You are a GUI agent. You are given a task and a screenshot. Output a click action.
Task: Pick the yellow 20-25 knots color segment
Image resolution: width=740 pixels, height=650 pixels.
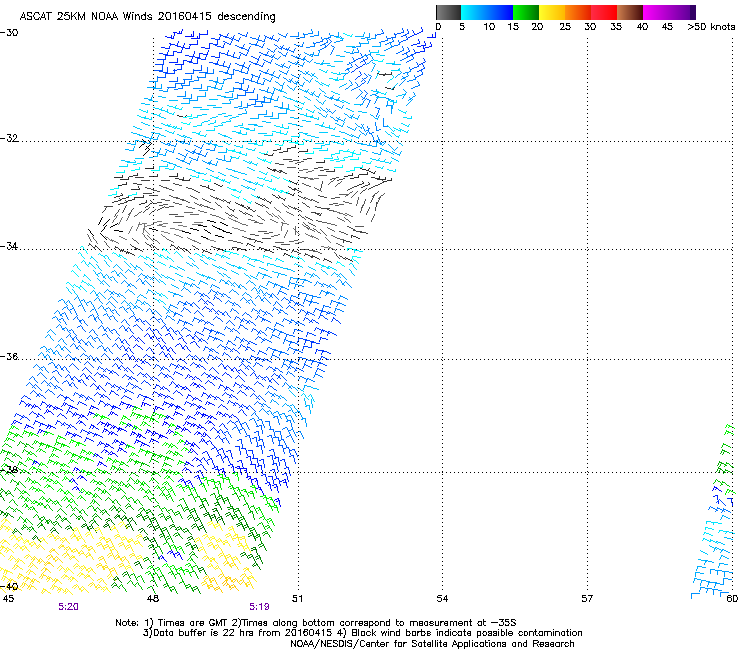[x=552, y=12]
